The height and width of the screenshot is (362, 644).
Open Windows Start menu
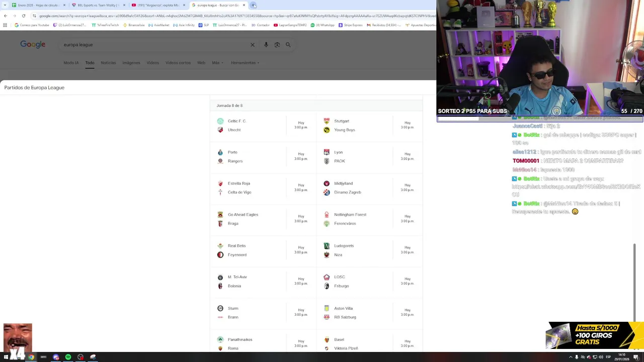[x=5, y=357]
